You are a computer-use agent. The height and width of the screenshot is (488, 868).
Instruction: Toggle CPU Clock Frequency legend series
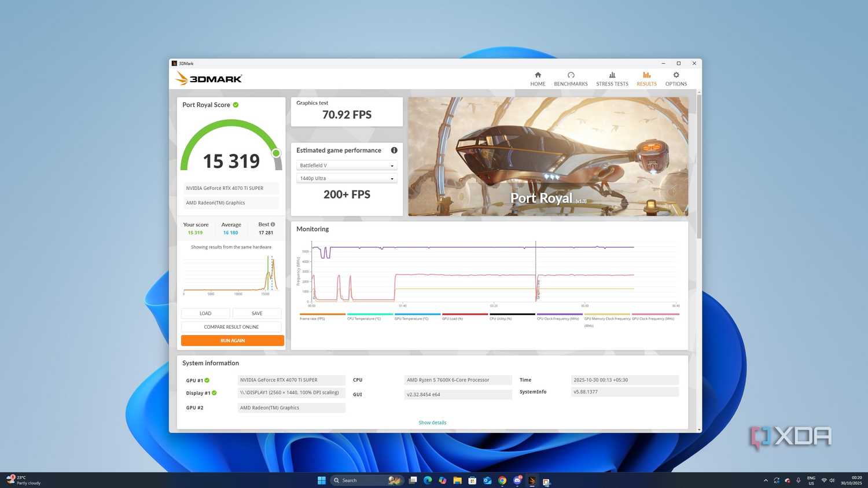coord(560,317)
